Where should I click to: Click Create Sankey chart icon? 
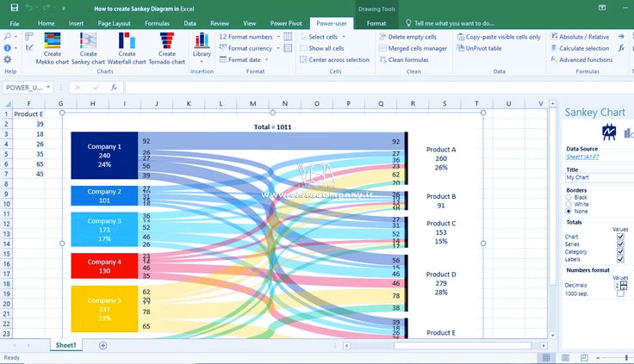coord(89,43)
